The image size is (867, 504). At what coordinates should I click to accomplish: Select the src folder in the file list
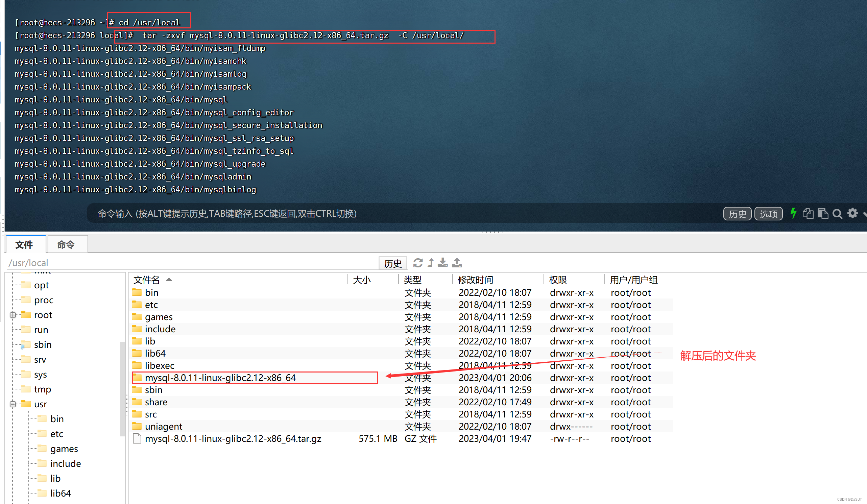click(151, 414)
